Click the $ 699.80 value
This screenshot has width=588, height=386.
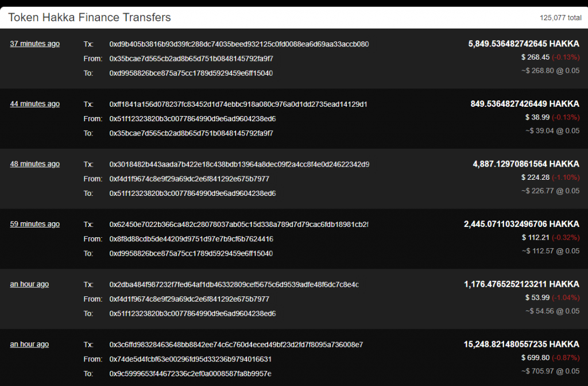(x=536, y=358)
